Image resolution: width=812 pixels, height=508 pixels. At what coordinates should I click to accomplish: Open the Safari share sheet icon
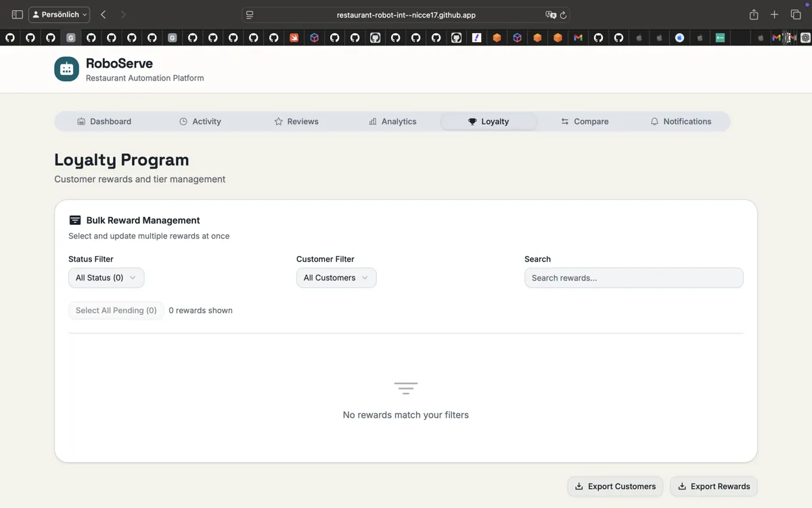[754, 14]
